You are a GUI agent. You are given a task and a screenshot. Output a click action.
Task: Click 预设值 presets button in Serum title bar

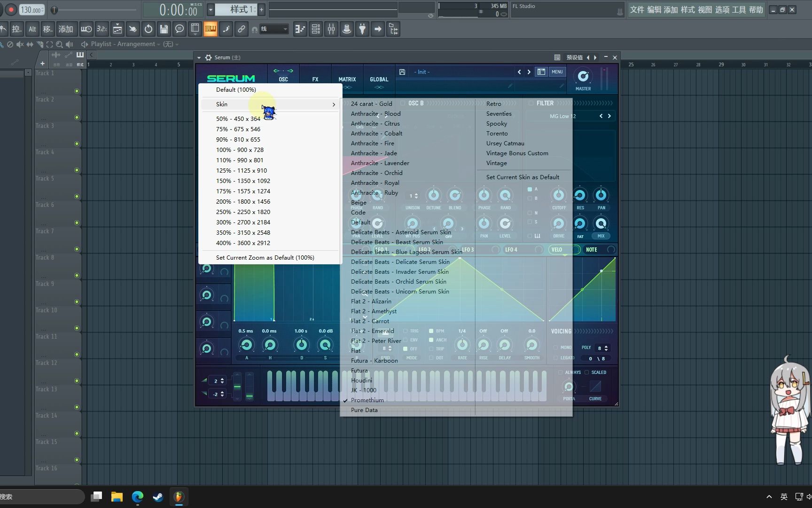(574, 57)
